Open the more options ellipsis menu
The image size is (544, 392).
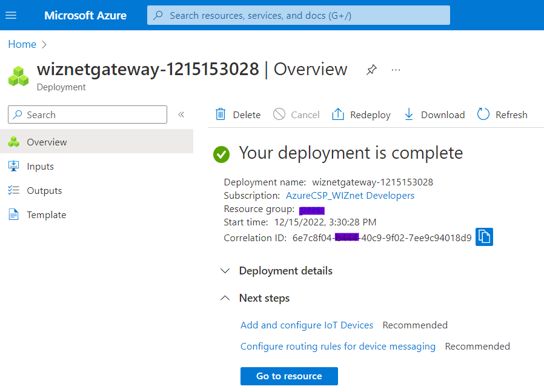(x=396, y=70)
